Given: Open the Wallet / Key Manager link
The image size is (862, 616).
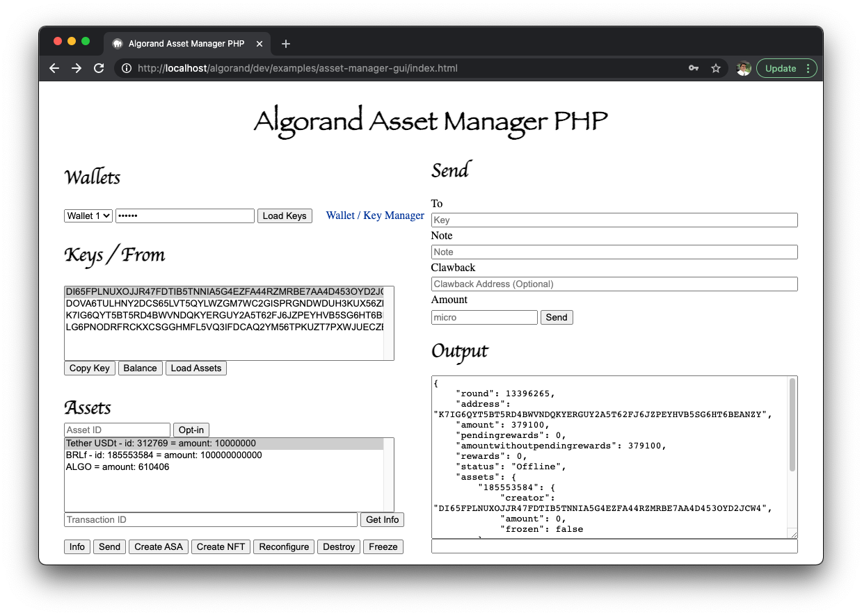Looking at the screenshot, I should coord(375,216).
